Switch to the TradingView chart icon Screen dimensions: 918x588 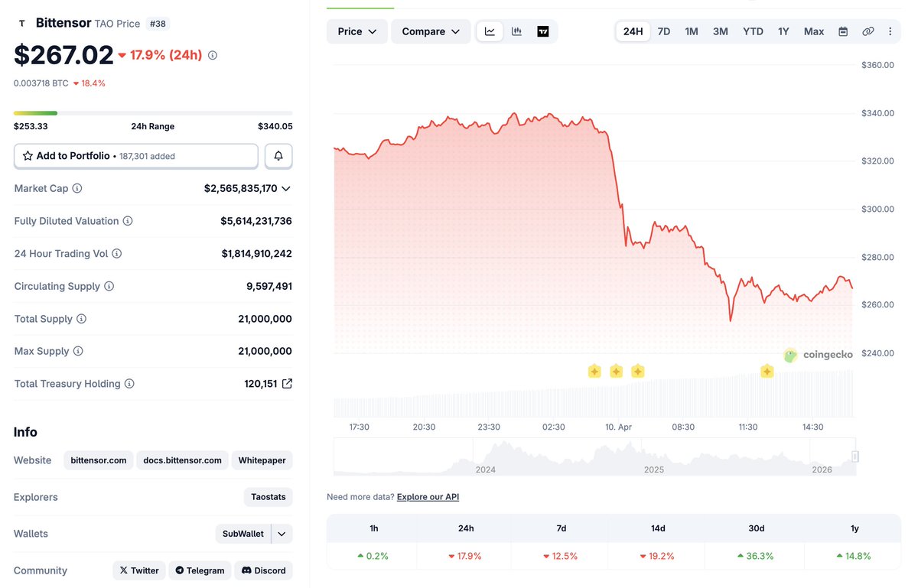(543, 31)
